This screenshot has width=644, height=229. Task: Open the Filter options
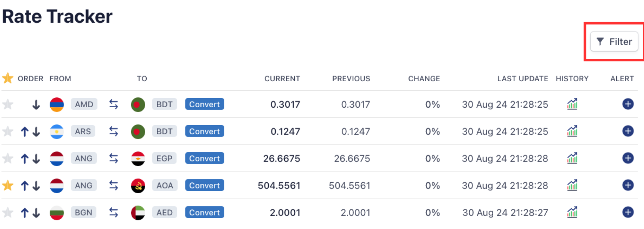[614, 41]
